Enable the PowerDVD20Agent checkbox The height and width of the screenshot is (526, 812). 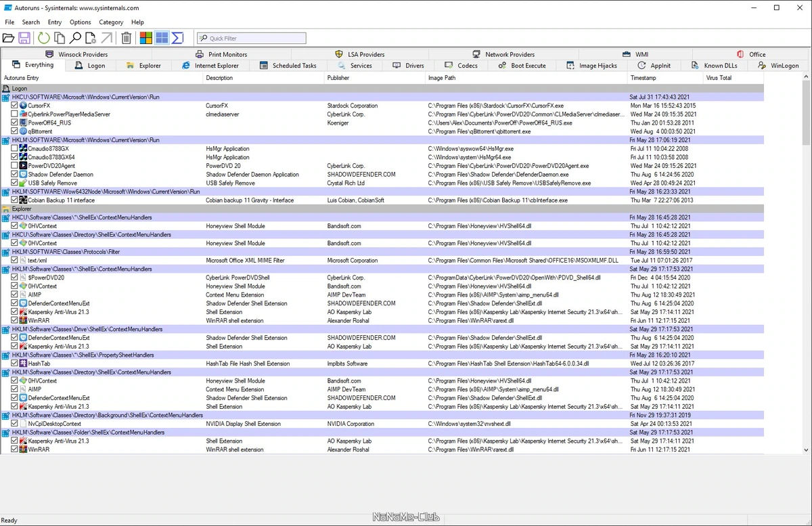15,166
